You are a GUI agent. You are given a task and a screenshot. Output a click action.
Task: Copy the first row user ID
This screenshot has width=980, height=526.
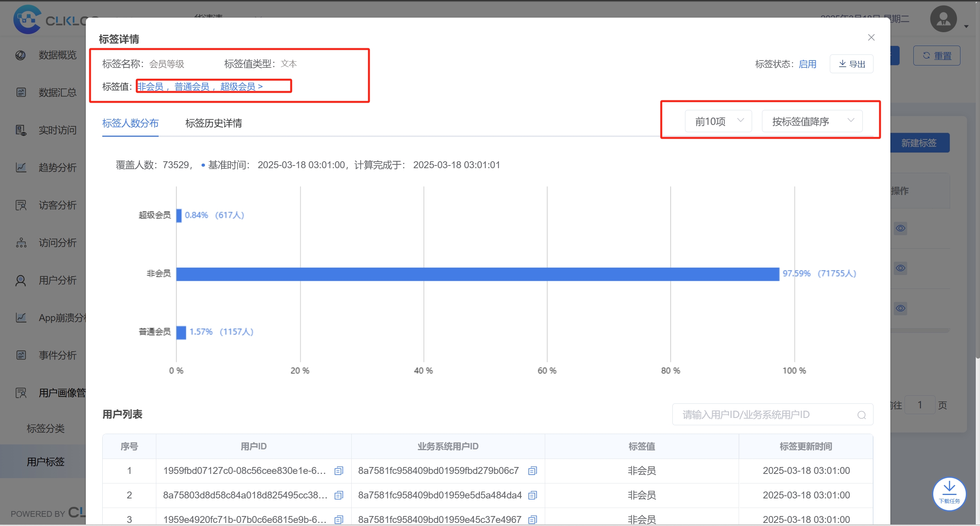pyautogui.click(x=339, y=470)
